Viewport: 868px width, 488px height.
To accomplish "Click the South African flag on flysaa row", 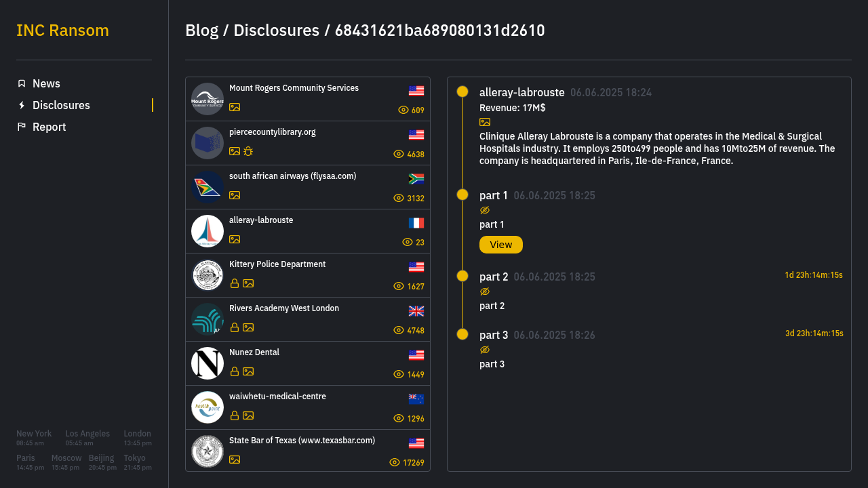I will 416,179.
